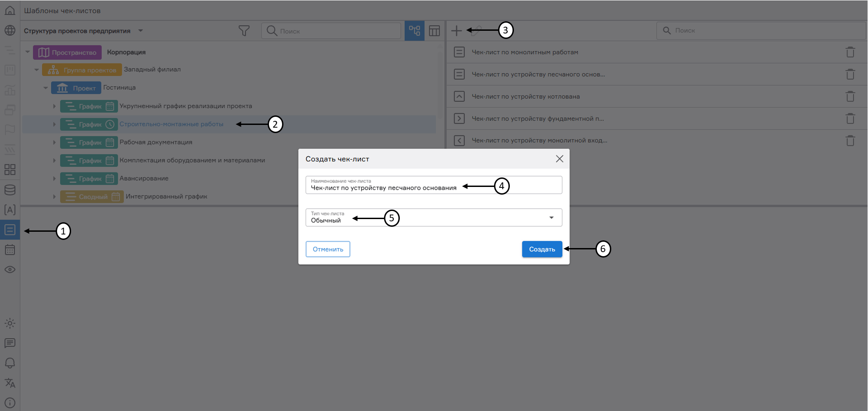Viewport: 868px width, 411px height.
Task: Open notifications bell icon
Action: 10,363
